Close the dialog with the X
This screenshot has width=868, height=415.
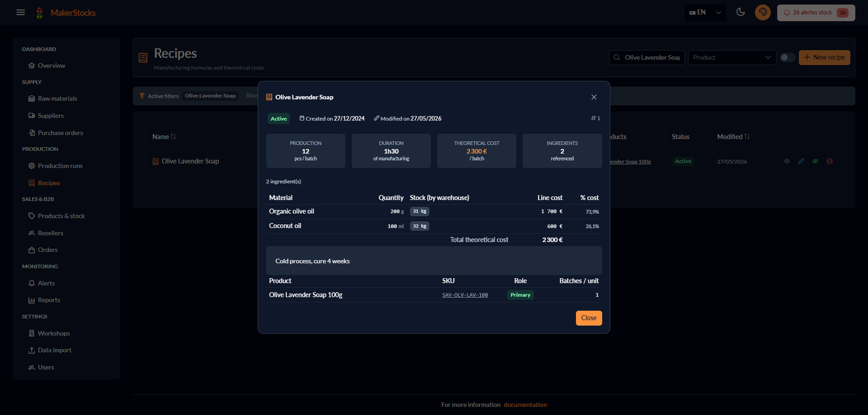(x=594, y=97)
